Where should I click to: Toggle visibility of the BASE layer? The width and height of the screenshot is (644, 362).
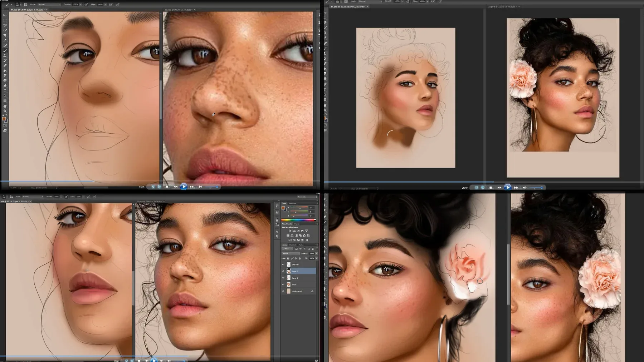point(283,284)
